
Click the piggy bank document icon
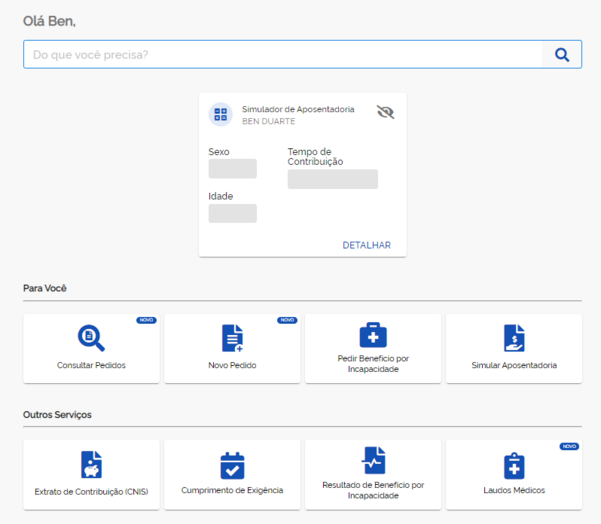[91, 465]
